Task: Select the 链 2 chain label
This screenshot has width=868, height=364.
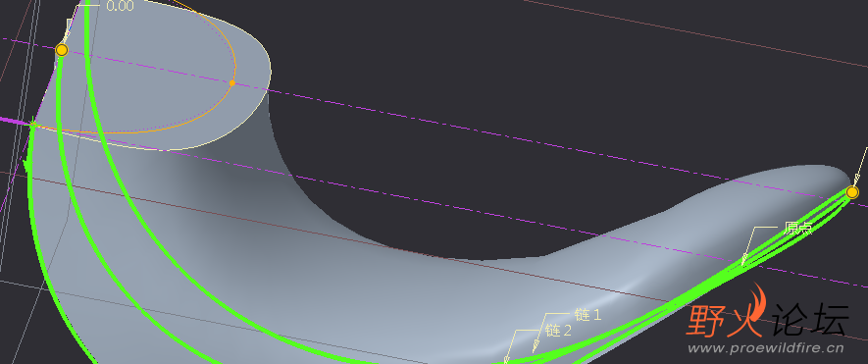Action: click(558, 331)
